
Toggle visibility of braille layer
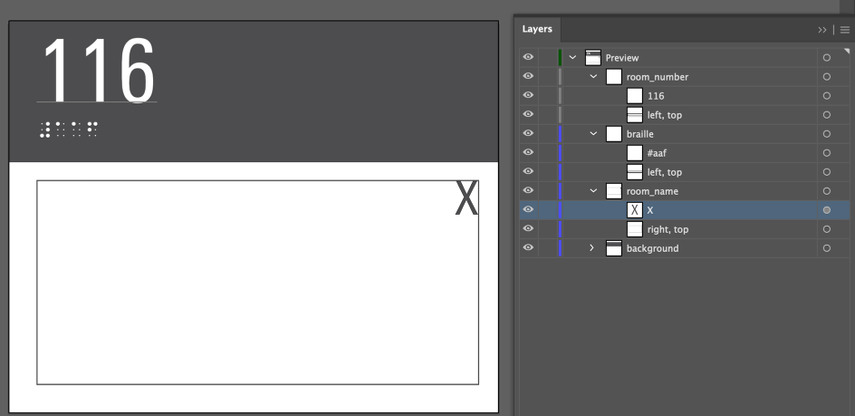(528, 134)
